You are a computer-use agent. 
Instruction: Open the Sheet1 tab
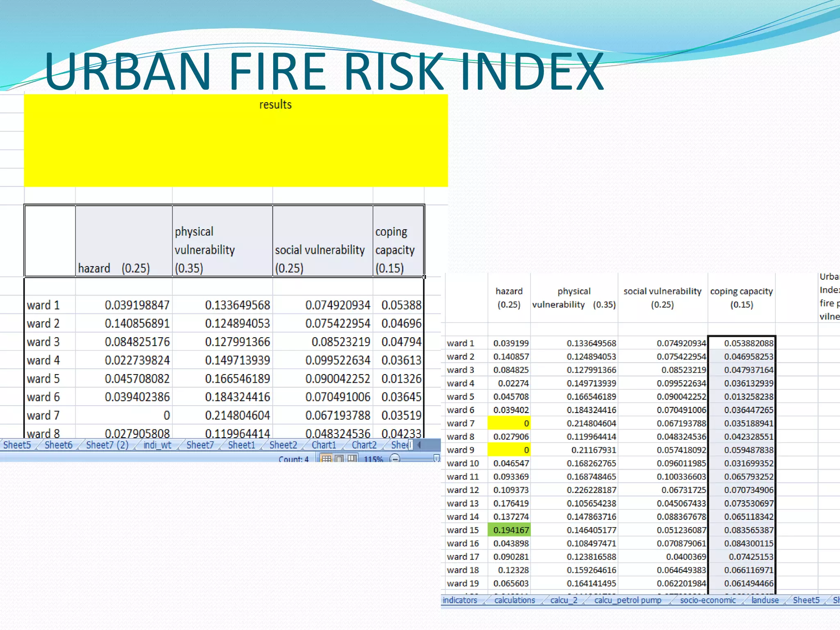pyautogui.click(x=242, y=445)
